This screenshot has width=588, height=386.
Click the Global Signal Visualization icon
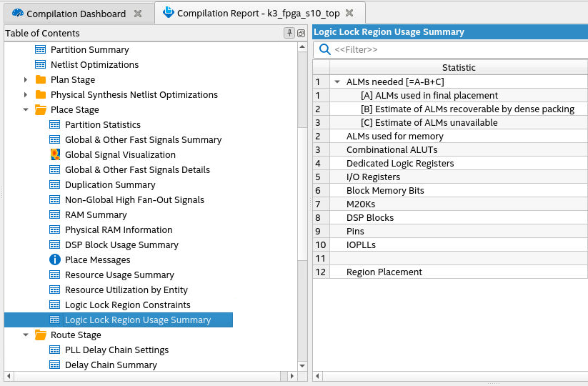pos(55,154)
